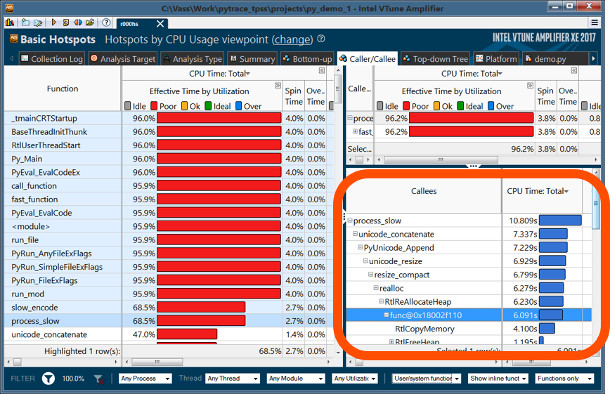Select RtlCopyMemory callee row
610x394 pixels.
tap(469, 329)
